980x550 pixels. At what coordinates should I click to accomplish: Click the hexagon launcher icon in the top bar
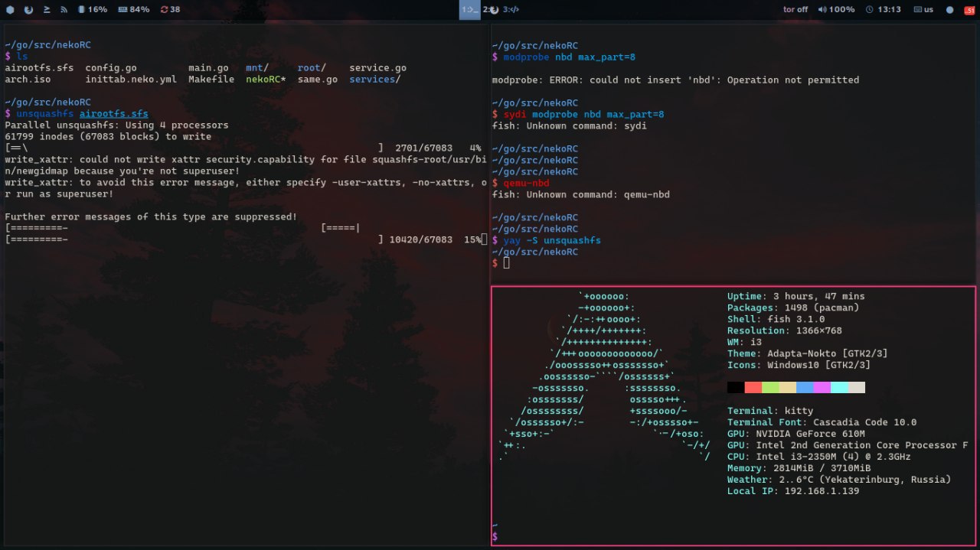point(10,10)
